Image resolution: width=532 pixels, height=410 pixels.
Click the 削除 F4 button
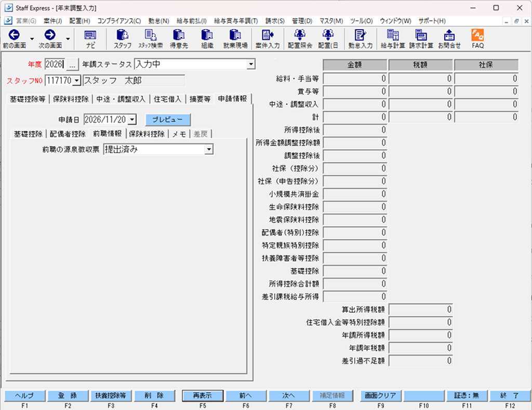pos(154,396)
